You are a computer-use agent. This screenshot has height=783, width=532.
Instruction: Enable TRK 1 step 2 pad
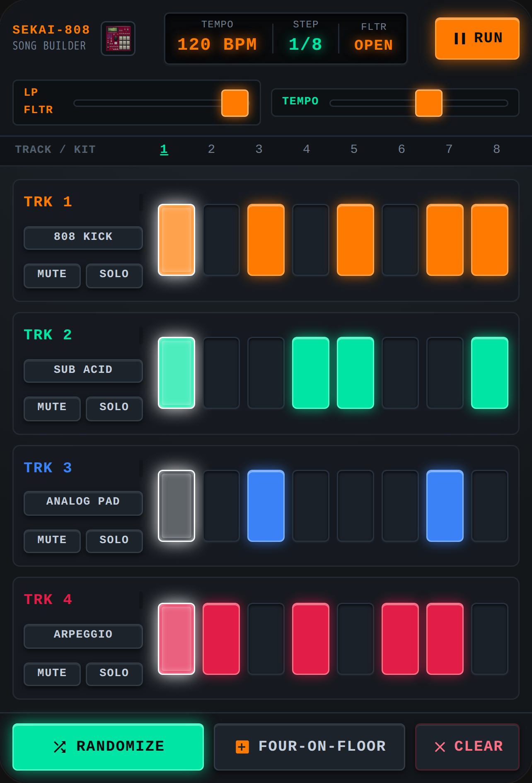221,240
